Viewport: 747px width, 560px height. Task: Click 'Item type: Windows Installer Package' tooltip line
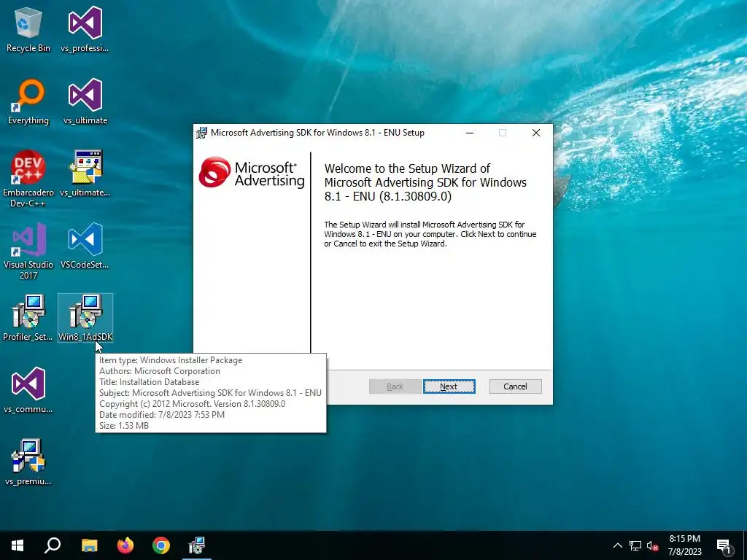pos(171,360)
